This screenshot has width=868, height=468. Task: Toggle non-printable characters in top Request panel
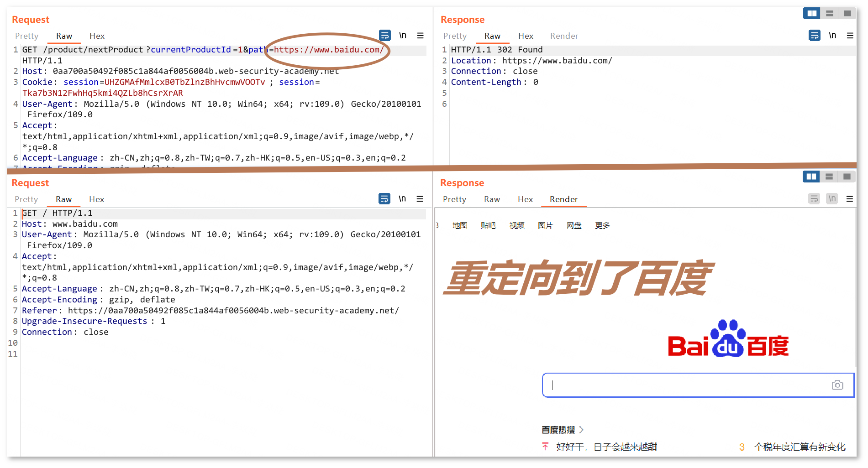click(403, 35)
